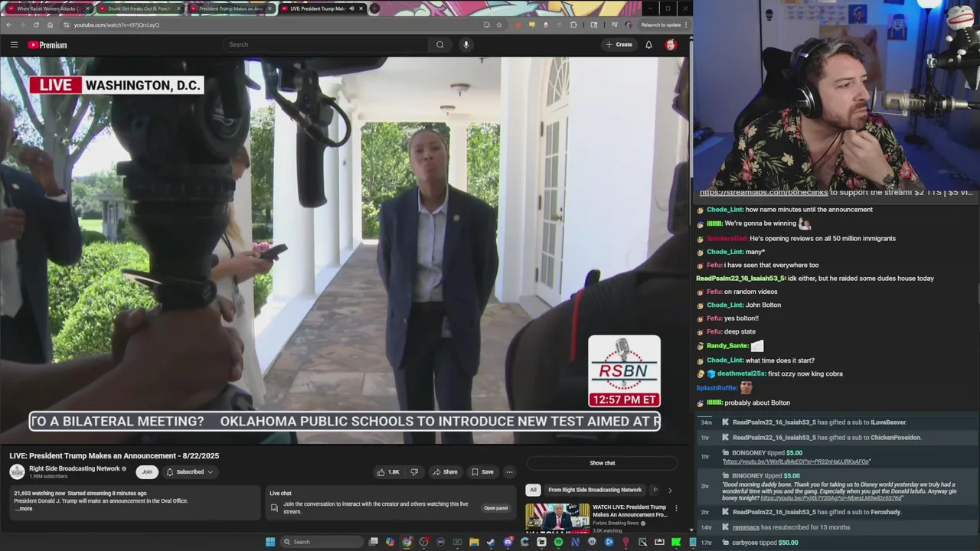Screen dimensions: 980x551
Task: Open streamlabs link in stream overlay
Action: [763, 193]
